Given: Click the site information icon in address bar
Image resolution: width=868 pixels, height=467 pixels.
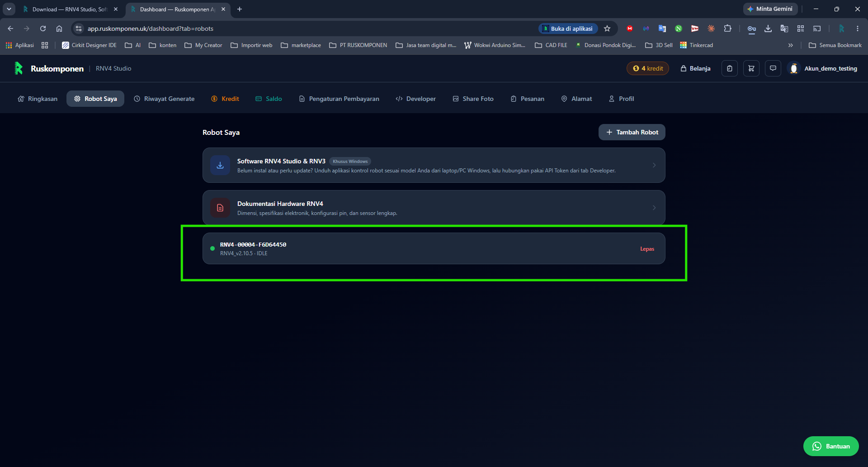Looking at the screenshot, I should tap(79, 29).
